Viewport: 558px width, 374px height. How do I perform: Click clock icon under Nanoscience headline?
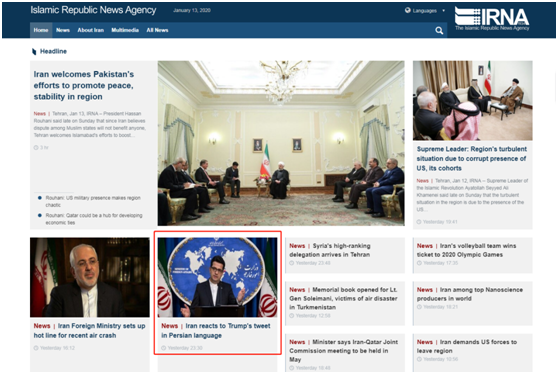pyautogui.click(x=419, y=307)
